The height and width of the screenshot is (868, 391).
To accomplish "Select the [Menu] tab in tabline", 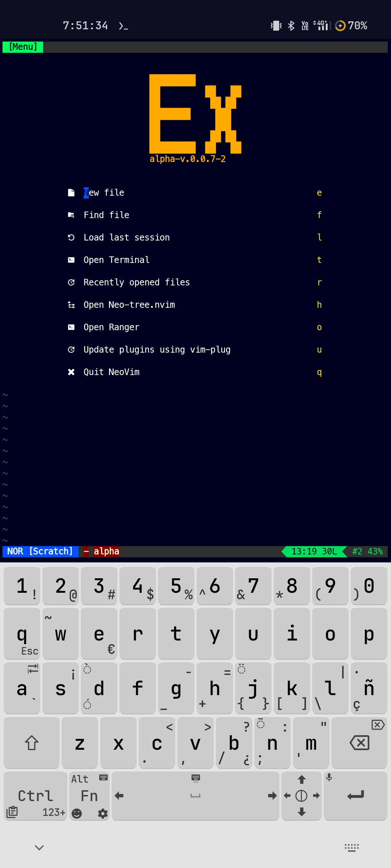I will (x=23, y=47).
